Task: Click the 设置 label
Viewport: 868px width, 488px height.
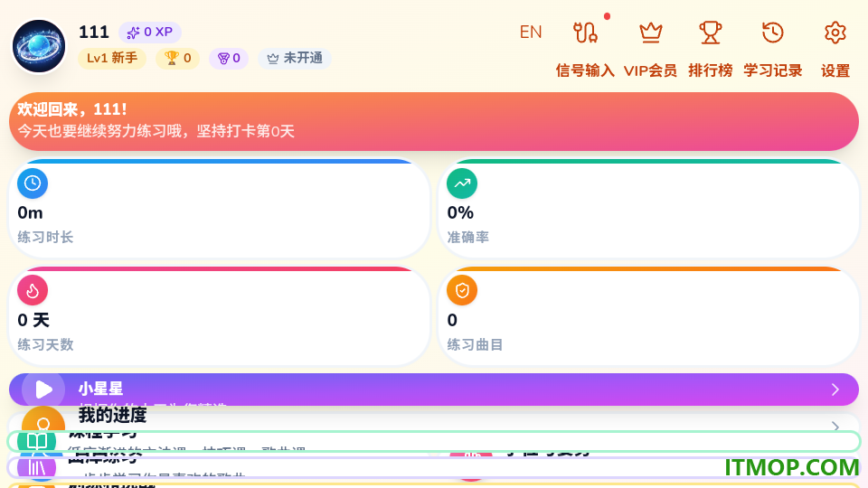Action: pos(835,70)
